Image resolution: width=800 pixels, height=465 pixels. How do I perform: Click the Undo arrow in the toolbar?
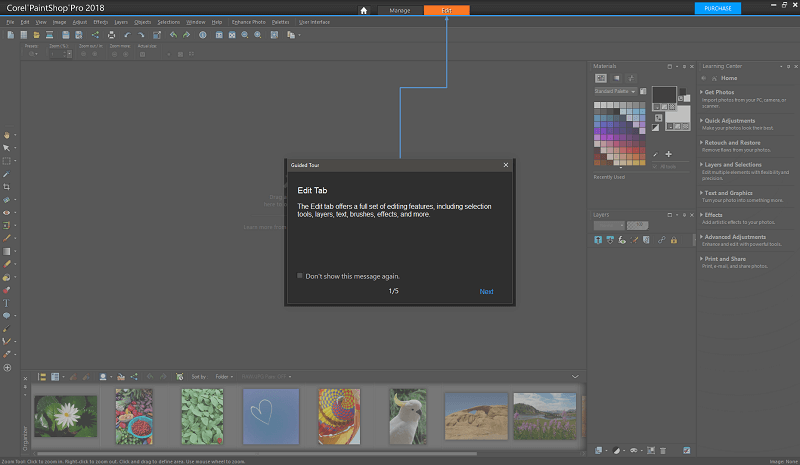pyautogui.click(x=127, y=35)
